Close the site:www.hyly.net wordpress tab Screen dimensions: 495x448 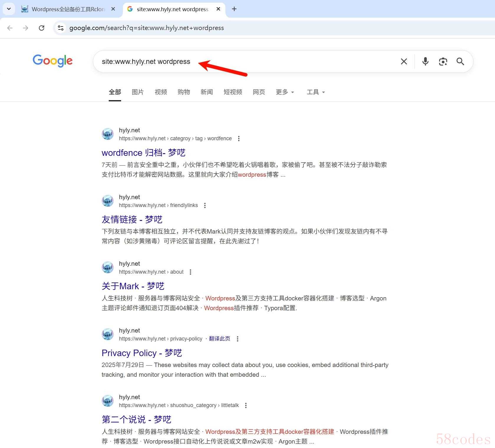tap(218, 9)
